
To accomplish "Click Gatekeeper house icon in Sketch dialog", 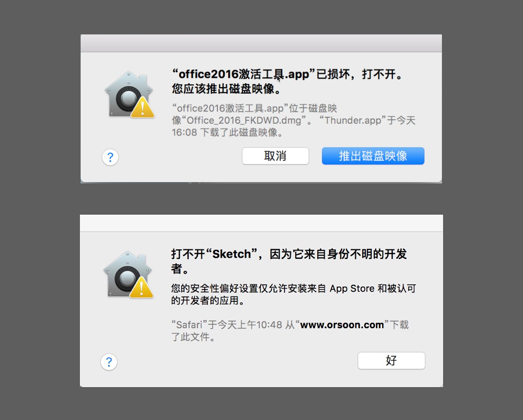I will pyautogui.click(x=129, y=274).
